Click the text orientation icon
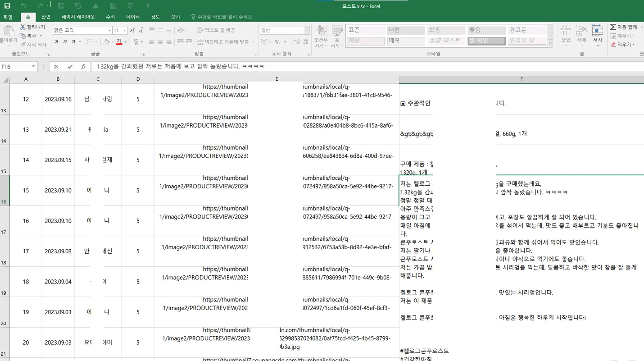 (x=181, y=30)
